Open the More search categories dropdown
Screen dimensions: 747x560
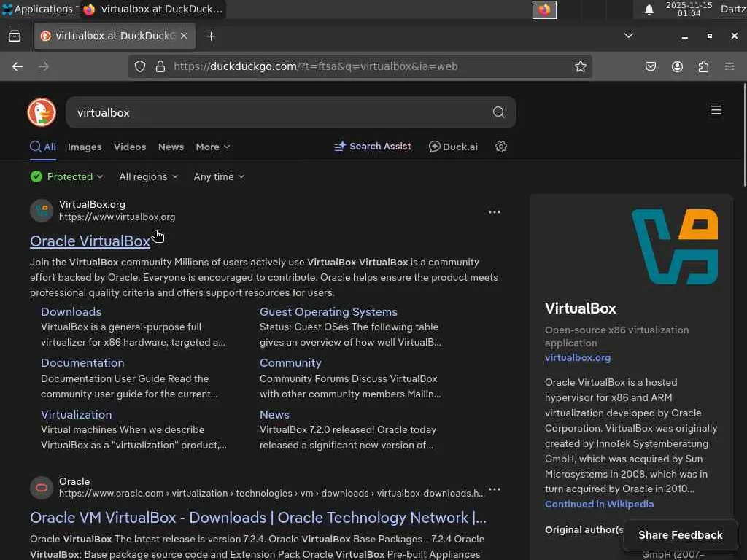(212, 147)
